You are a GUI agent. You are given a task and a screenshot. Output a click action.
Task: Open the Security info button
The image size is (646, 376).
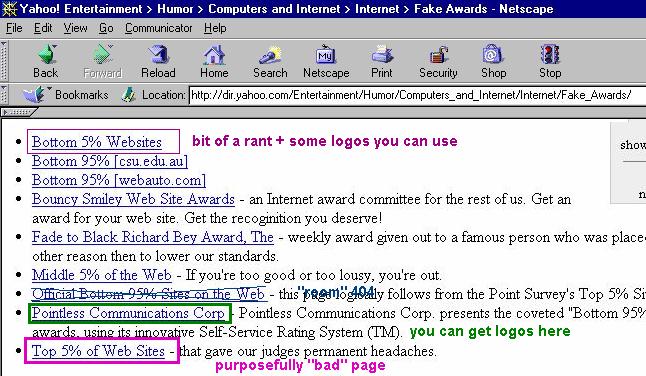(x=438, y=62)
